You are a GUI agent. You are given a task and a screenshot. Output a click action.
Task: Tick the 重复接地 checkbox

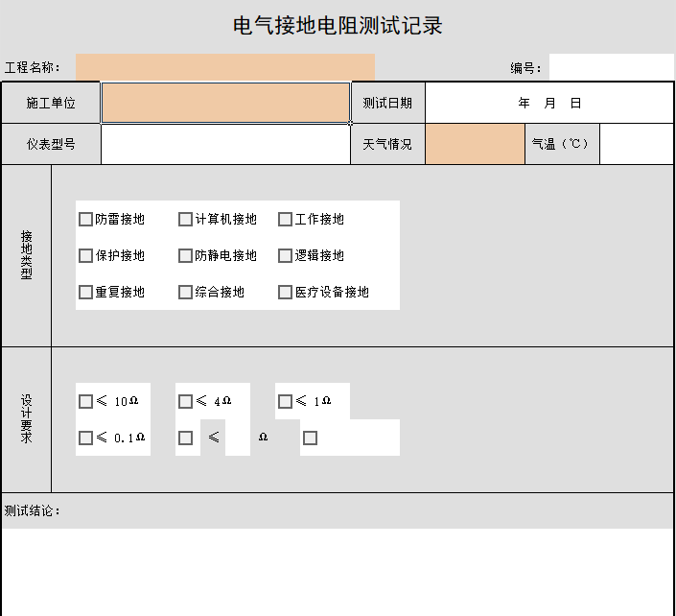tap(85, 293)
